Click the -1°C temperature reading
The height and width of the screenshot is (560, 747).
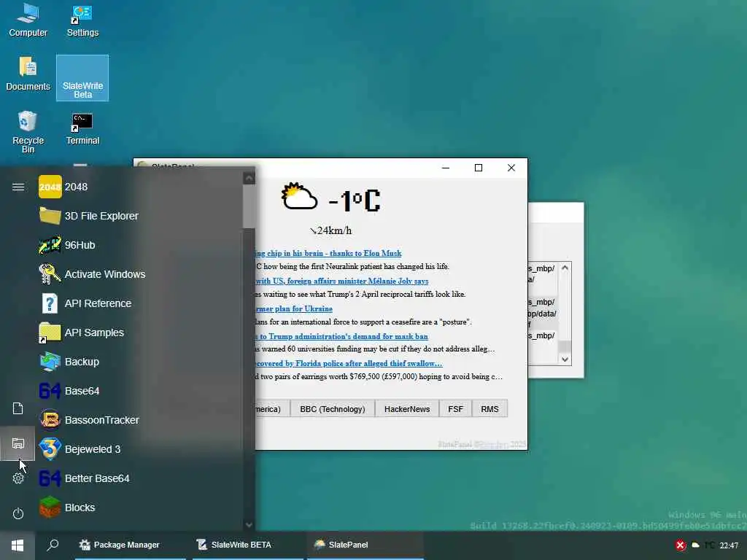(355, 200)
